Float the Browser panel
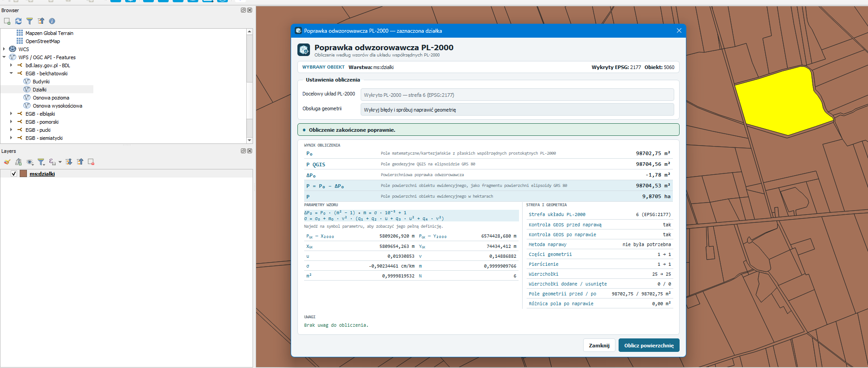The image size is (868, 368). pyautogui.click(x=243, y=10)
